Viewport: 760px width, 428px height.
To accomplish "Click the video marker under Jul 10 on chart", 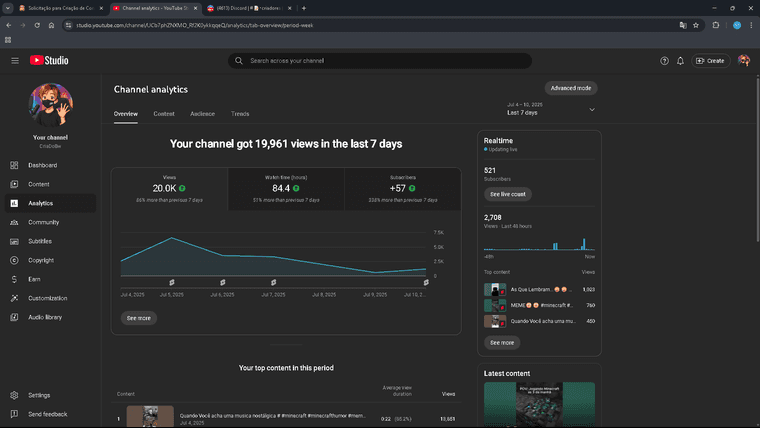I will pyautogui.click(x=426, y=282).
